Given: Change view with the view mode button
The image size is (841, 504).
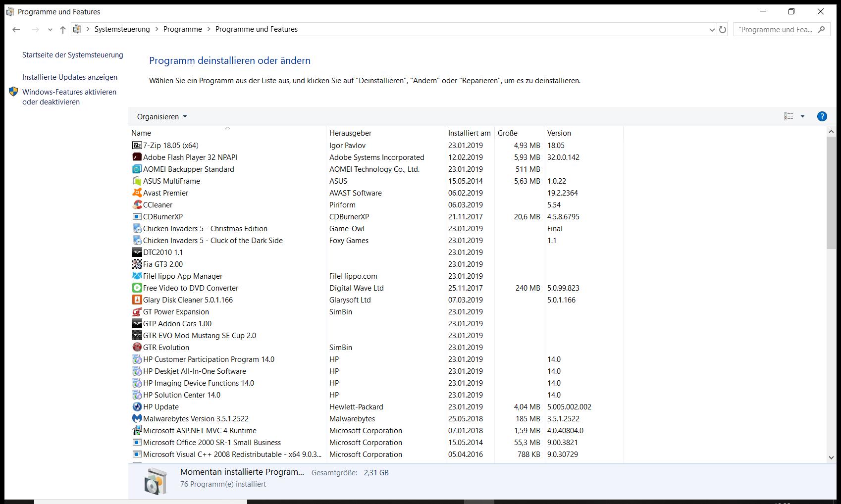Looking at the screenshot, I should point(788,116).
